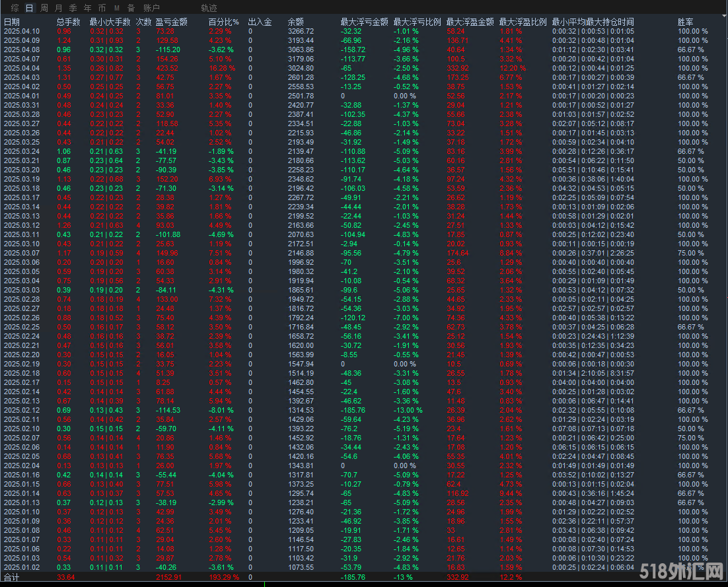
Task: Select the 2025.04.10 date row
Action: (x=21, y=31)
